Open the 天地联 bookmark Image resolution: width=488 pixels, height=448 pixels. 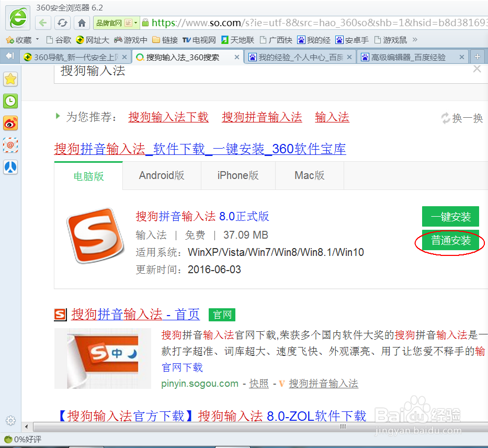click(x=237, y=40)
